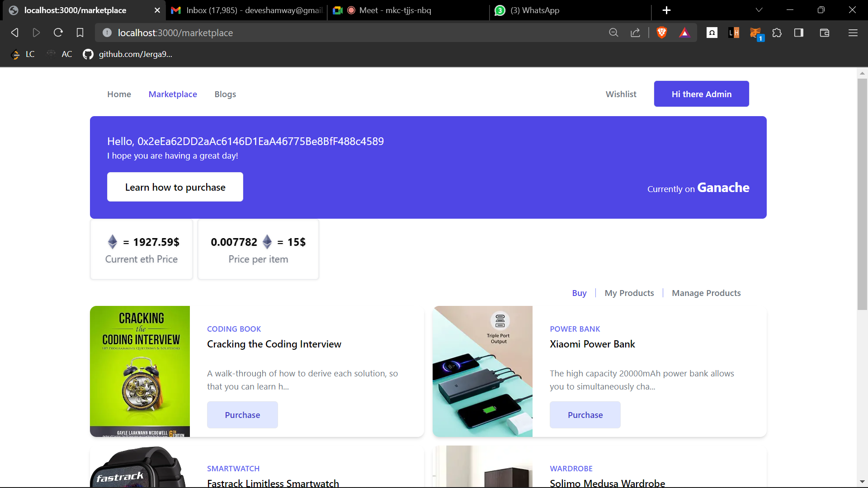Toggle the browser sidebar panel
This screenshot has height=488, width=868.
pyautogui.click(x=798, y=33)
